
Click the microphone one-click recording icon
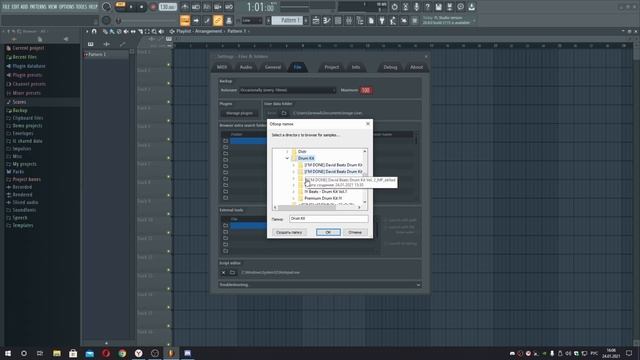416,7
